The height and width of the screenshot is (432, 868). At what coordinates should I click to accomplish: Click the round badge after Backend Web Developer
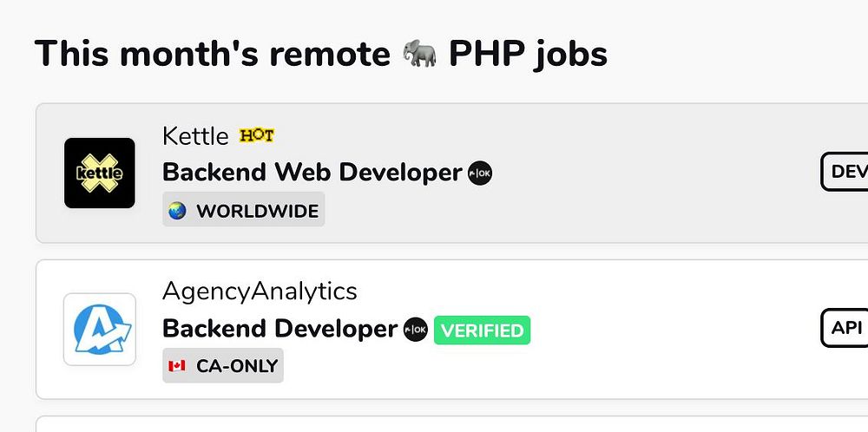pyautogui.click(x=480, y=173)
